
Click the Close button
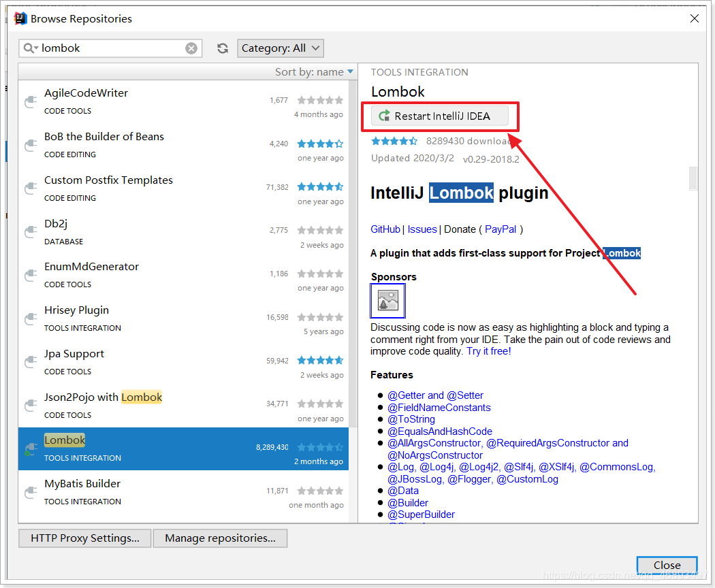(x=667, y=566)
